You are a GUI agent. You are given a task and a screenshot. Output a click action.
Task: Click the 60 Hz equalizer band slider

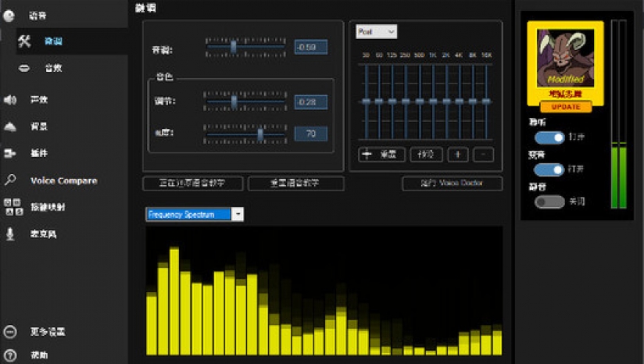[379, 102]
